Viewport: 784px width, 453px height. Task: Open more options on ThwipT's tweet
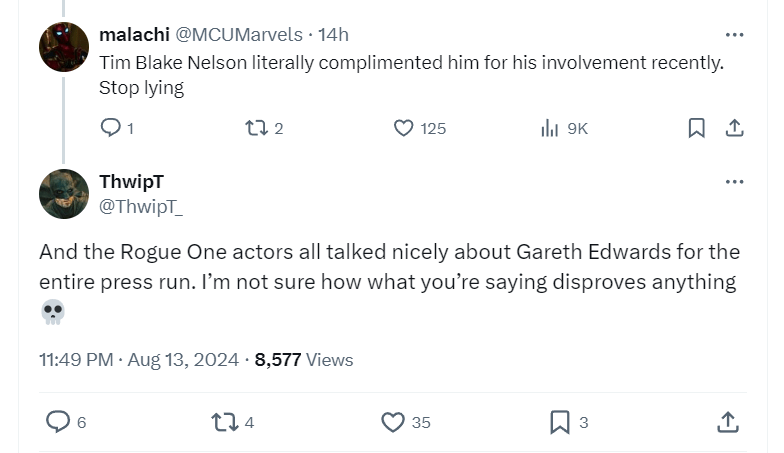[x=734, y=181]
